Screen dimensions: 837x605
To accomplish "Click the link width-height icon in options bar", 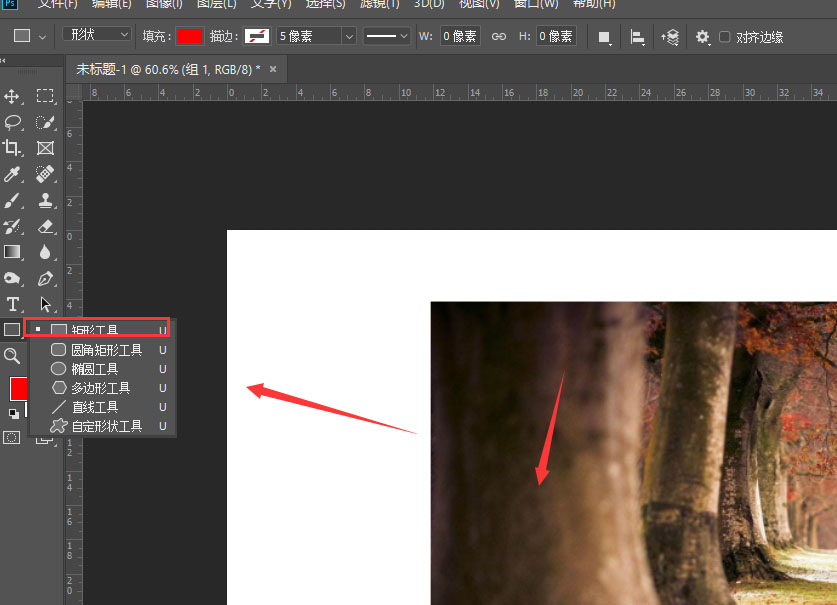I will tap(498, 36).
